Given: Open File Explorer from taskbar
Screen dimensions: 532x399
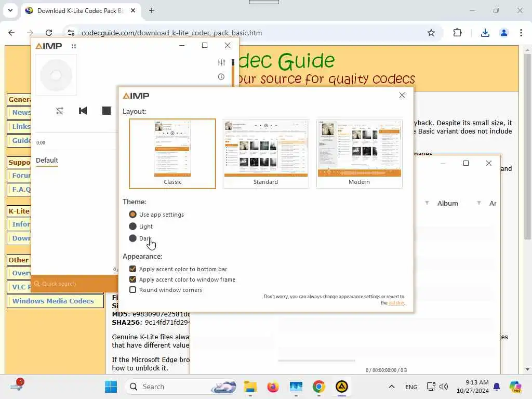Looking at the screenshot, I should [x=250, y=387].
